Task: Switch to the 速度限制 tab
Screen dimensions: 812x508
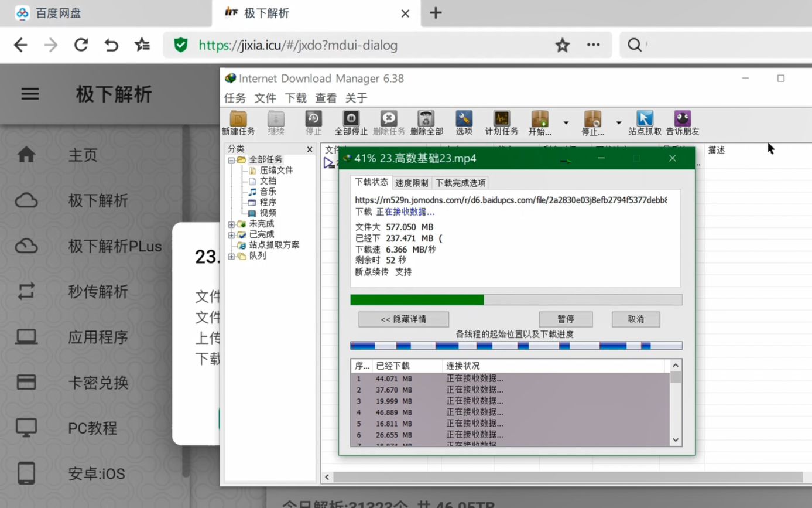Action: [412, 183]
